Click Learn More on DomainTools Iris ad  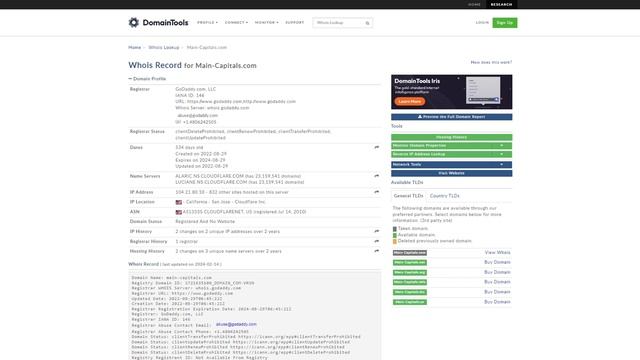pos(410,101)
